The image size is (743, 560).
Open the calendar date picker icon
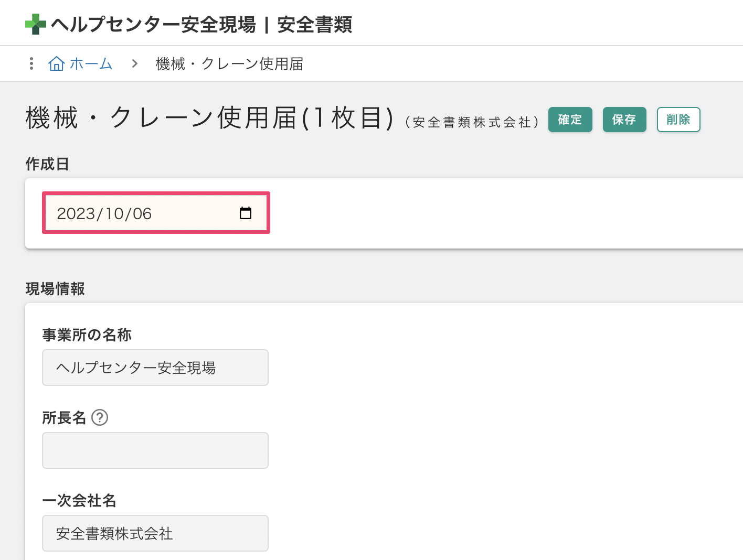coord(245,213)
